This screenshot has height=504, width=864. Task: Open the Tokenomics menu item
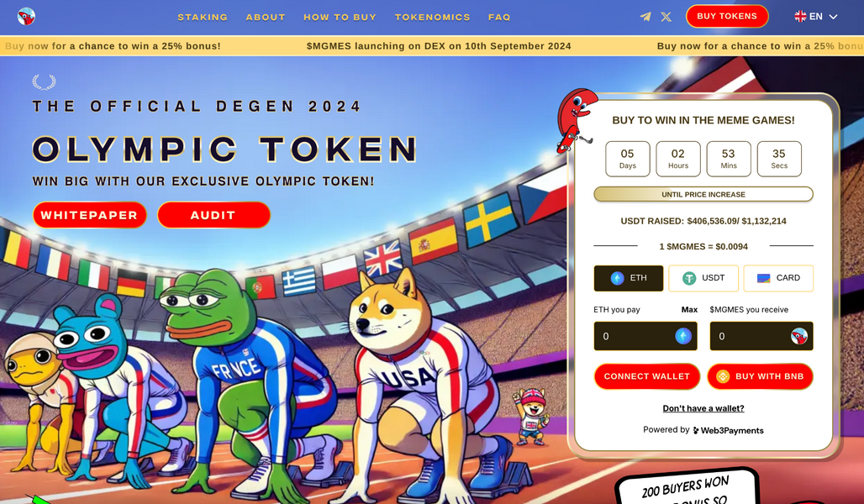[x=433, y=17]
